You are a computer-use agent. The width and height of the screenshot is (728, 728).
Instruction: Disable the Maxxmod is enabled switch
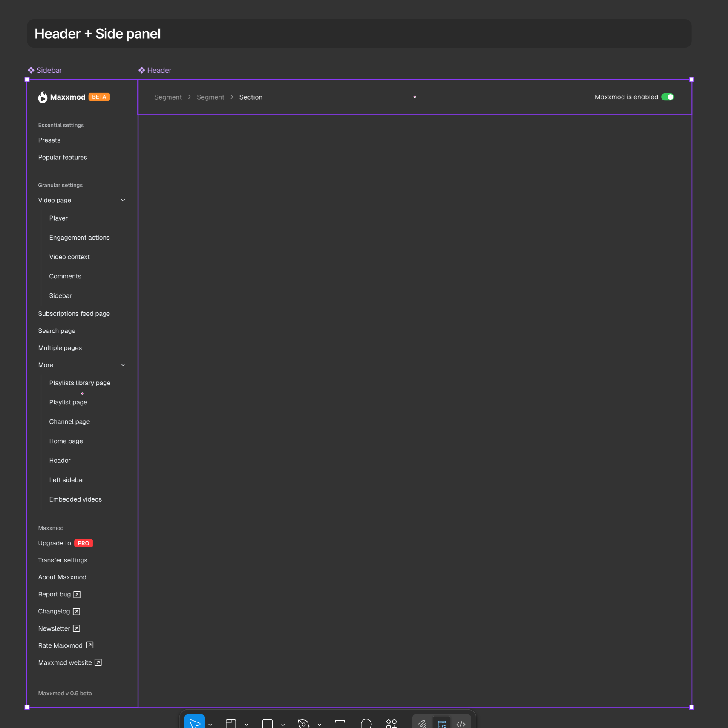click(668, 97)
